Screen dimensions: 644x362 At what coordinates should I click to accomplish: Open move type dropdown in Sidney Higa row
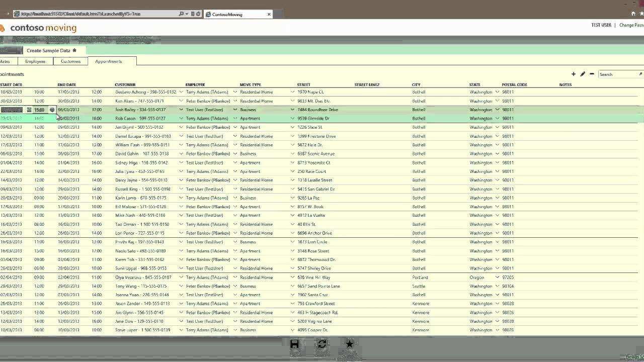click(292, 162)
